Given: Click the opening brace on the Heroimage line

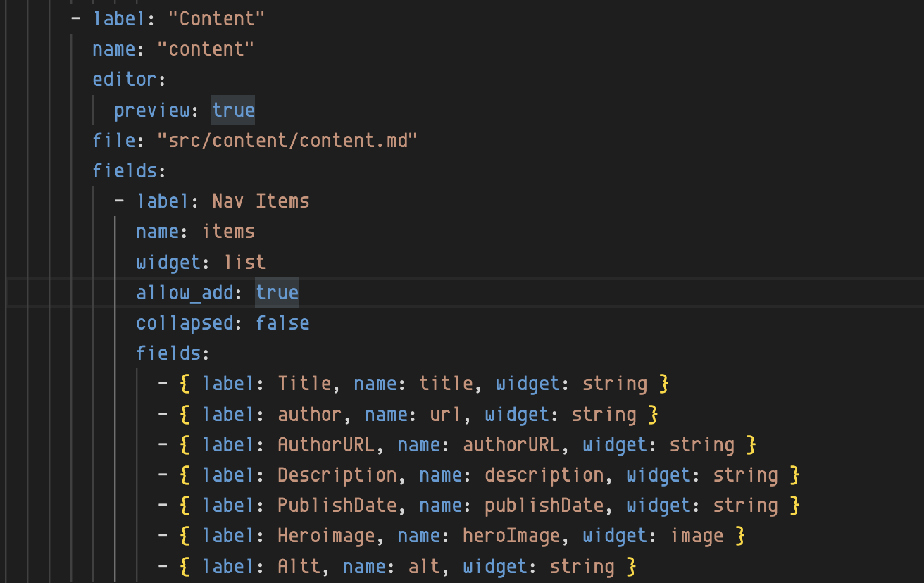Looking at the screenshot, I should pos(185,536).
